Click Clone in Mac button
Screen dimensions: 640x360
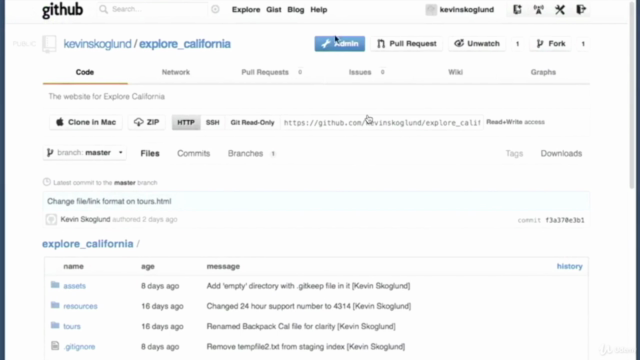[86, 122]
